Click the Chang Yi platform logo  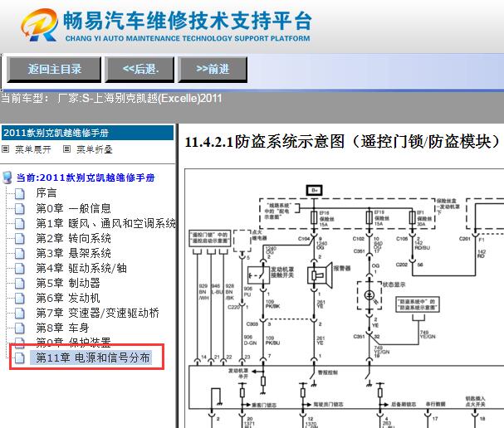pyautogui.click(x=40, y=25)
